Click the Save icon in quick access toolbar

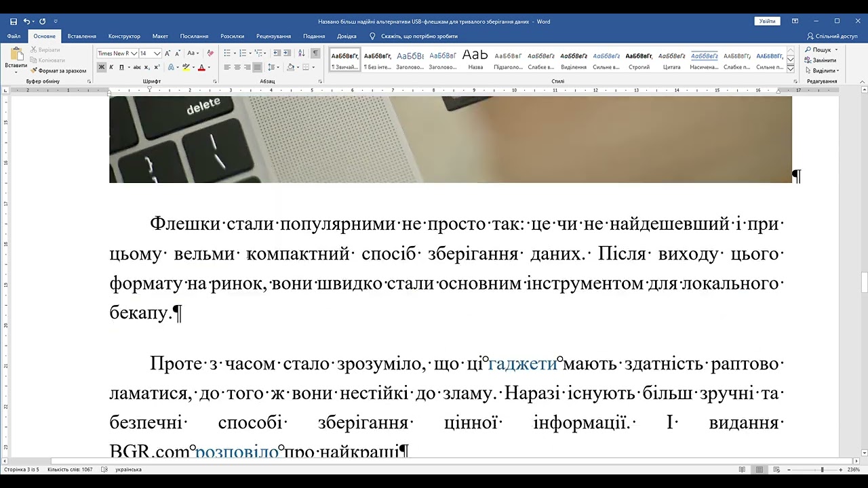tap(14, 22)
